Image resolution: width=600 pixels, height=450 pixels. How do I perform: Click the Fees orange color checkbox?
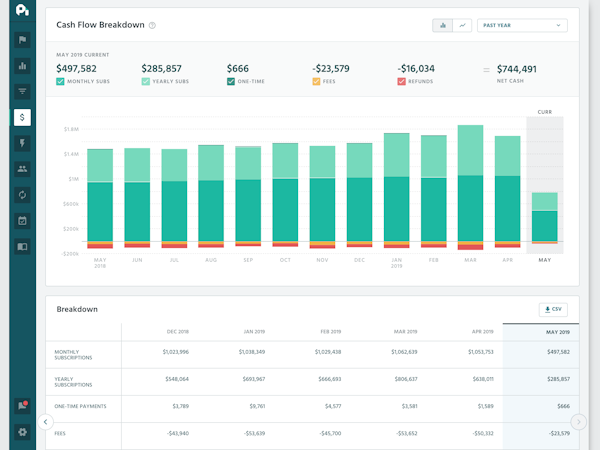click(x=316, y=82)
